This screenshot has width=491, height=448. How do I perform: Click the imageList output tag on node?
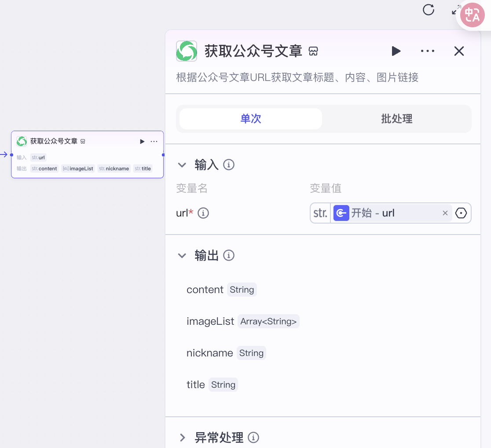coord(78,169)
